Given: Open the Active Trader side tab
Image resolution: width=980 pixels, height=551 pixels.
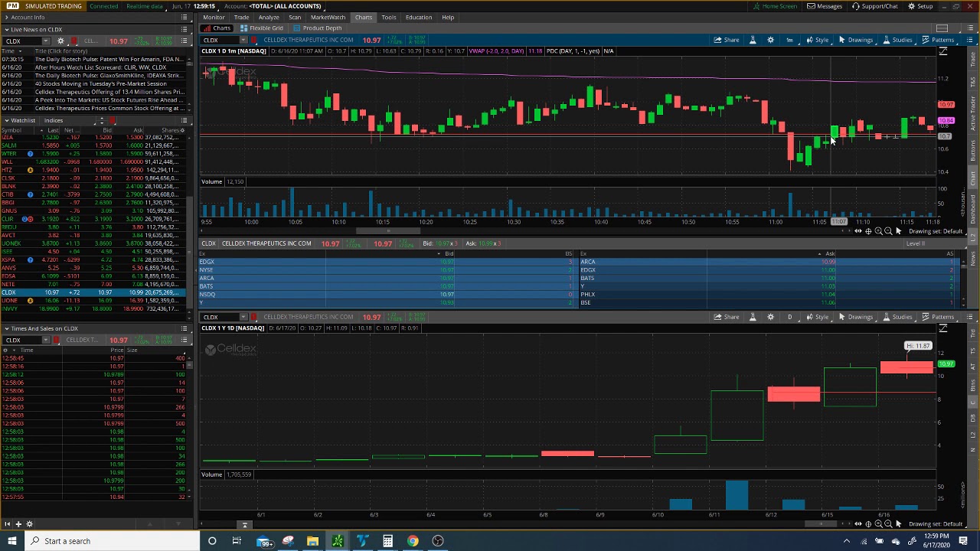Looking at the screenshot, I should (974, 113).
